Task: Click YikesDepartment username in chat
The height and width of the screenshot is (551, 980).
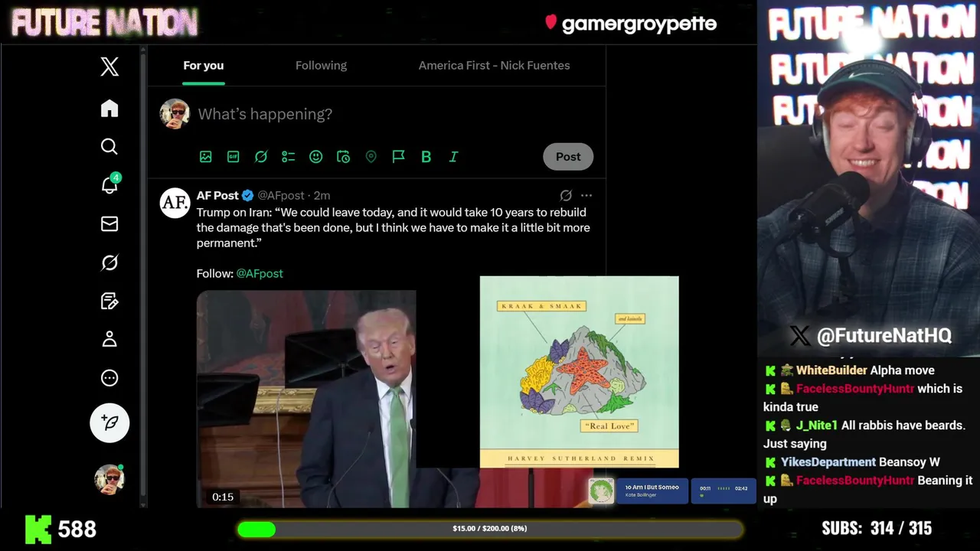Action: click(x=828, y=462)
